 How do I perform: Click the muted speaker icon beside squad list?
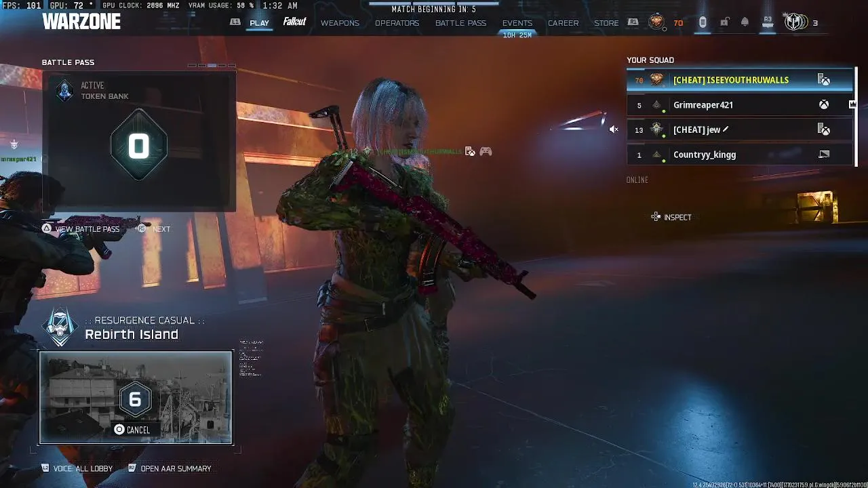[614, 129]
